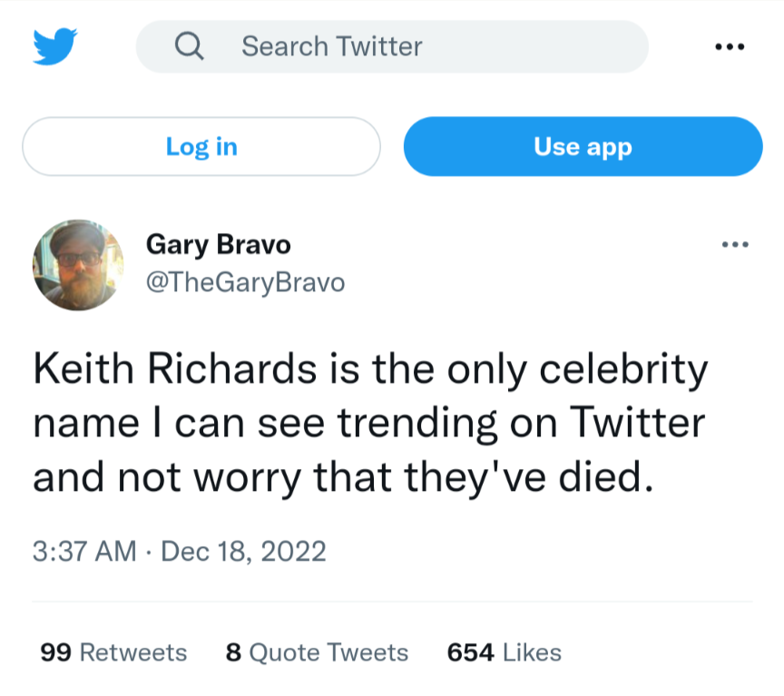
Task: Click the Dec 18, 2022 date
Action: (243, 551)
